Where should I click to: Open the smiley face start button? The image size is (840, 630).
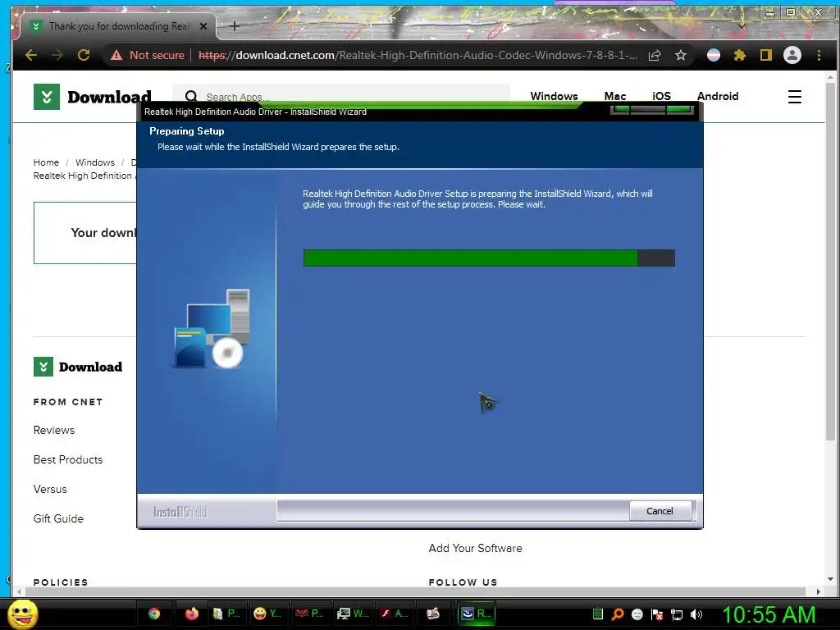[x=22, y=614]
